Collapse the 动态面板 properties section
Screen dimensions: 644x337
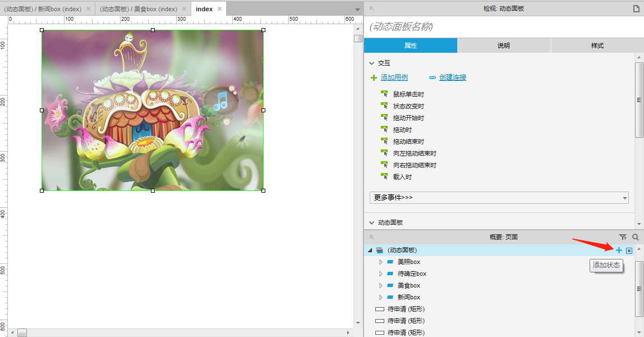(372, 223)
